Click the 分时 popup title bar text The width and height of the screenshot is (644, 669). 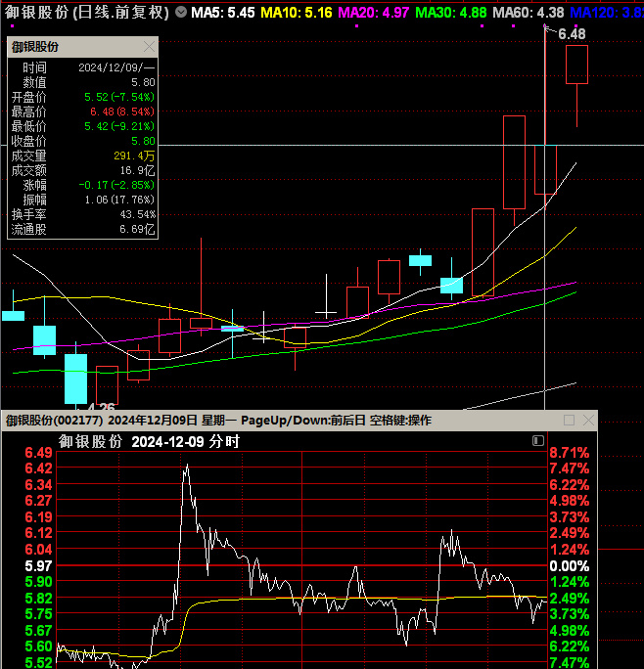[217, 421]
